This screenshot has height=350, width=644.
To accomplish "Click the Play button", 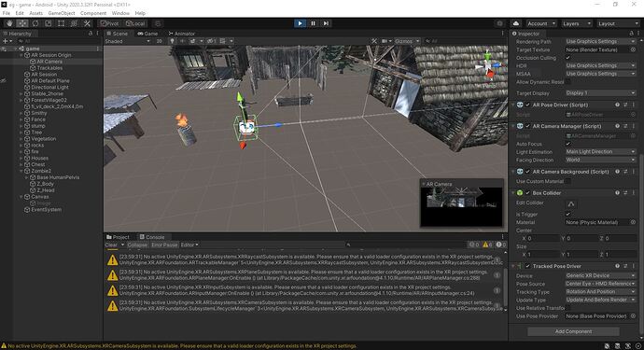I will [300, 23].
